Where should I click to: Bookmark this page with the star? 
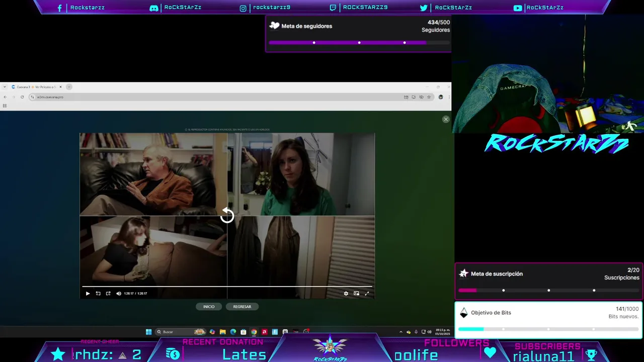click(x=429, y=97)
